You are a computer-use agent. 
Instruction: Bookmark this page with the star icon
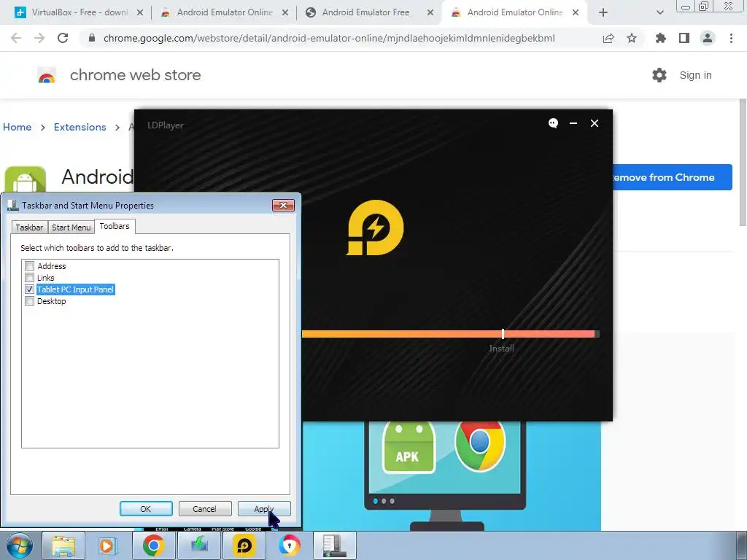(632, 38)
